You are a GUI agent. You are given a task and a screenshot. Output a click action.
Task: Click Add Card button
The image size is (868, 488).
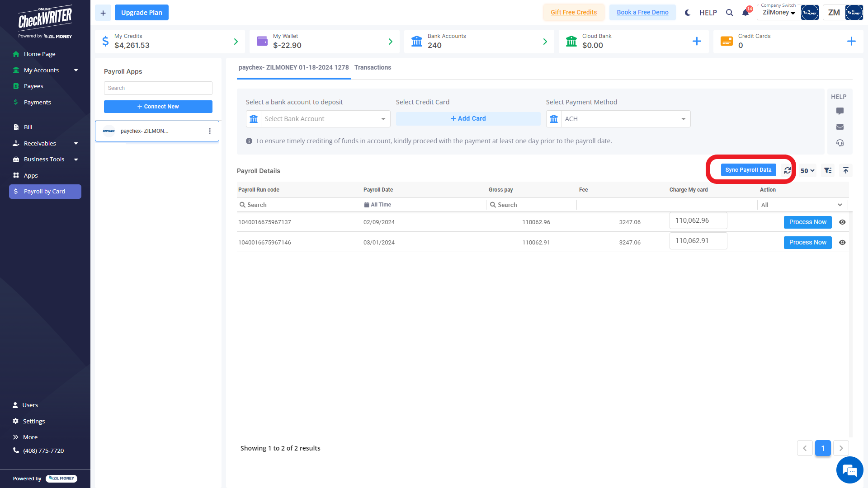(468, 119)
